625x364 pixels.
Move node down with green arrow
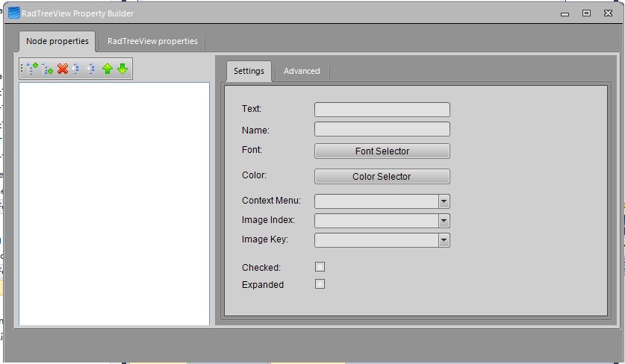pos(122,69)
